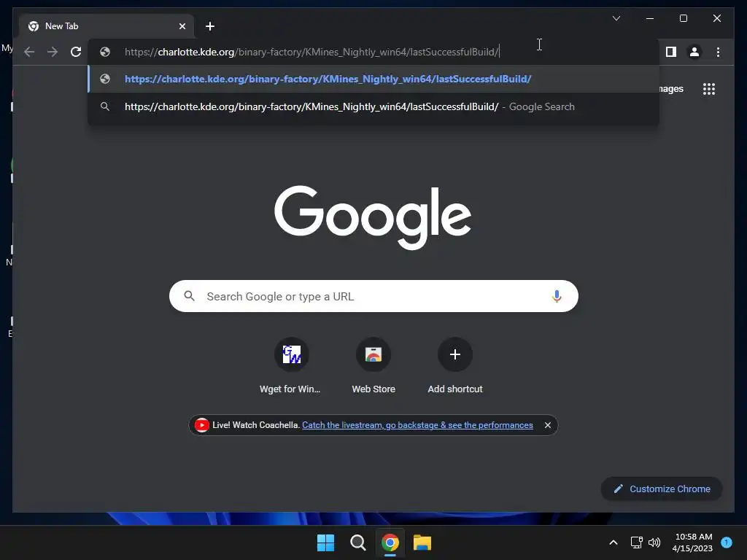This screenshot has width=747, height=560.
Task: Open the Chrome profile avatar icon
Action: [x=694, y=52]
